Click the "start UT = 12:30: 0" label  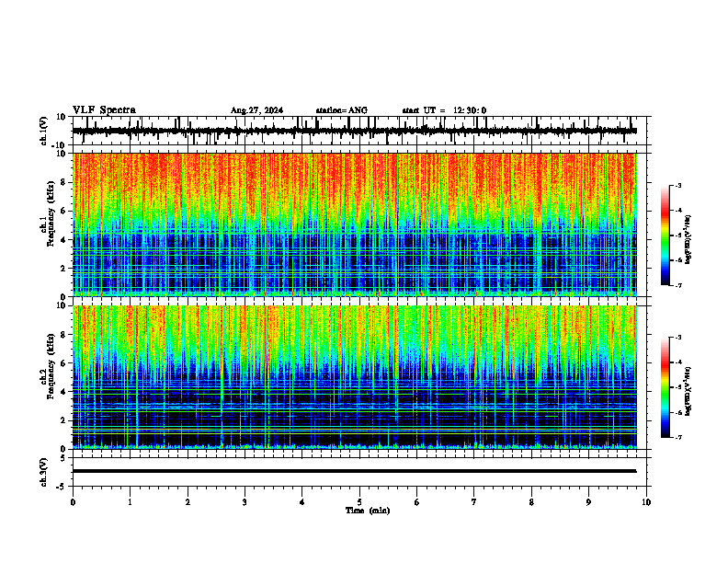click(444, 110)
